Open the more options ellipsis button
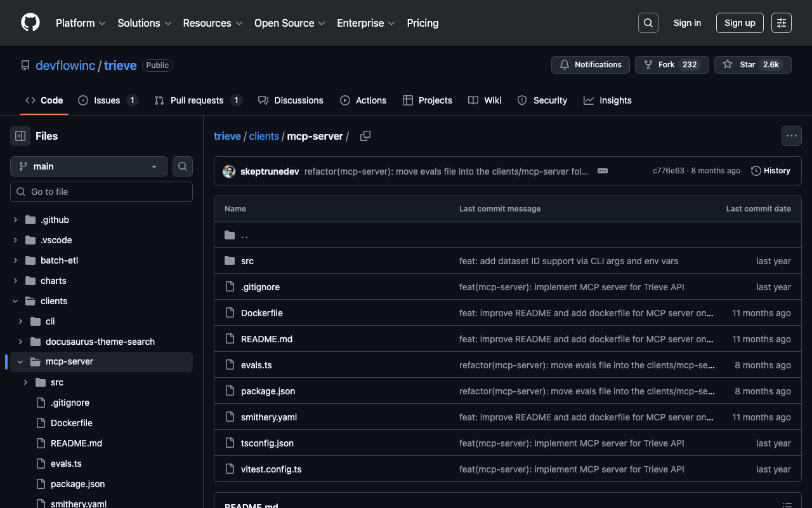Screen dimensions: 812x508 pyautogui.click(x=791, y=136)
